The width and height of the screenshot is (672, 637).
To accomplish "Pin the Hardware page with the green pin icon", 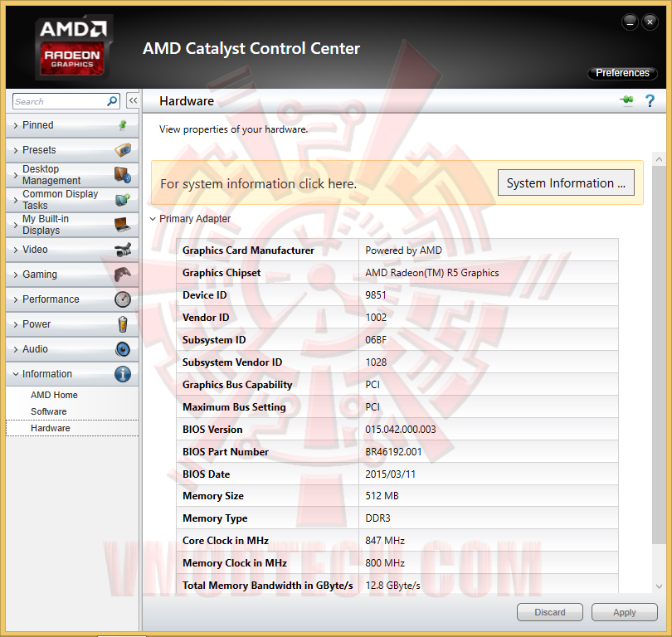I will [626, 100].
